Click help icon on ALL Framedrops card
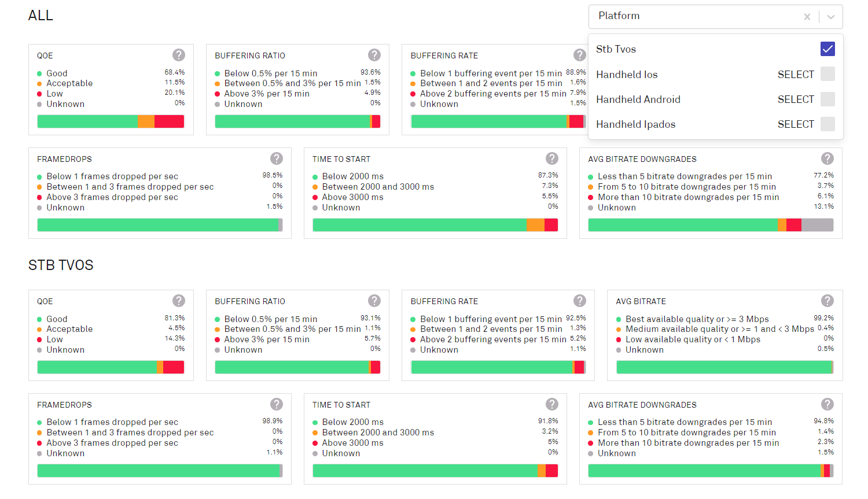This screenshot has width=868, height=499. [x=277, y=158]
